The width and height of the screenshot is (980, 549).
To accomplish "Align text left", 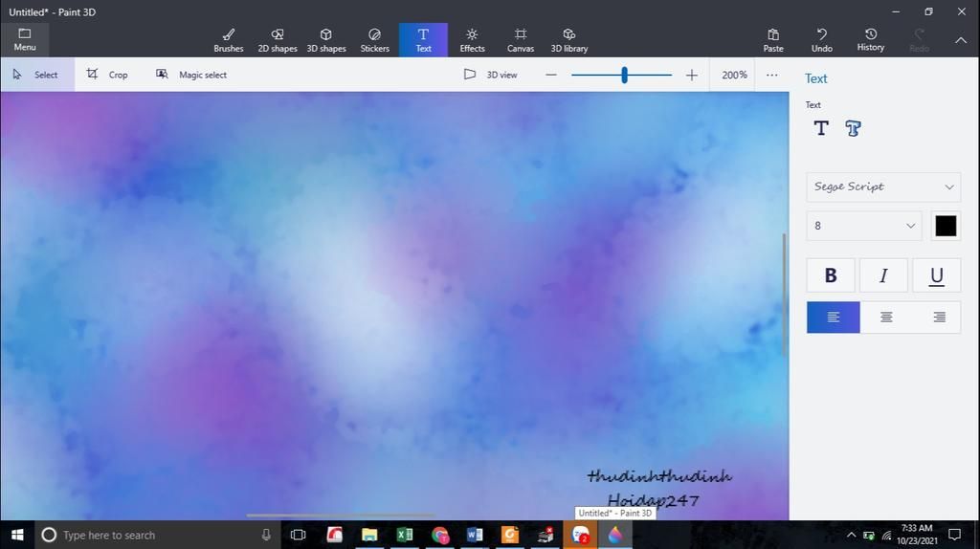I will pyautogui.click(x=834, y=318).
